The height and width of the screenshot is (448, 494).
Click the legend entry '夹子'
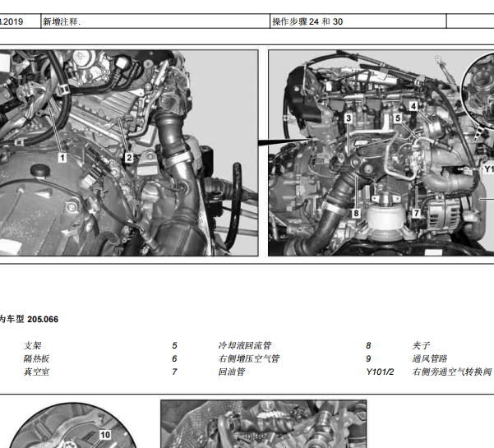click(421, 345)
